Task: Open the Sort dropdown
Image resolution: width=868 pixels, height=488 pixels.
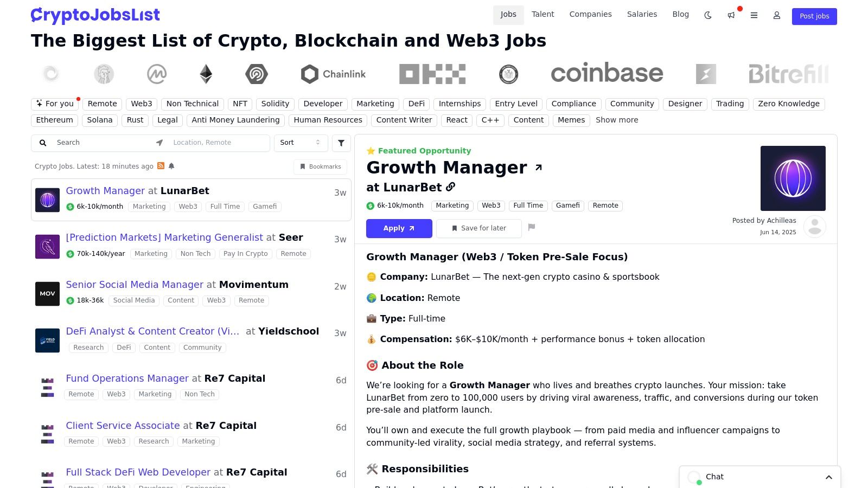Action: [299, 143]
